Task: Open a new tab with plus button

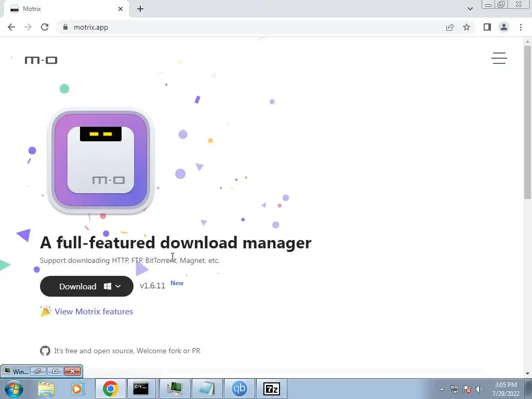Action: pyautogui.click(x=140, y=9)
